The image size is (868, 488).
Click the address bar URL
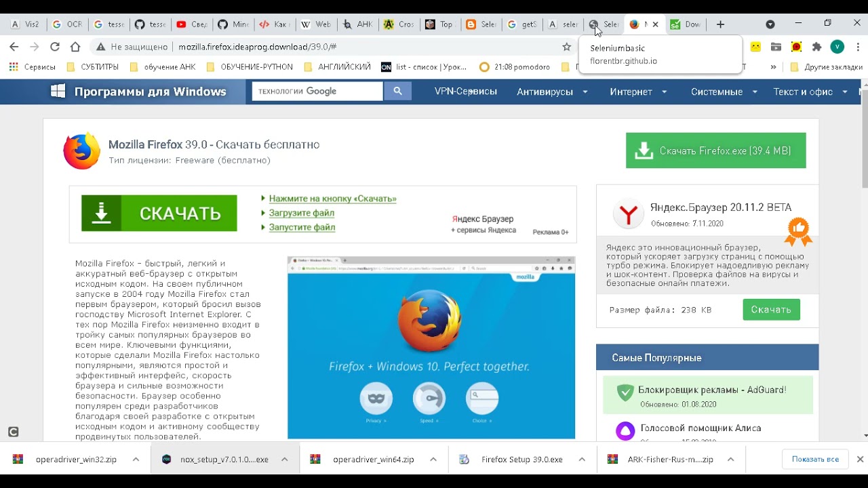click(x=257, y=47)
